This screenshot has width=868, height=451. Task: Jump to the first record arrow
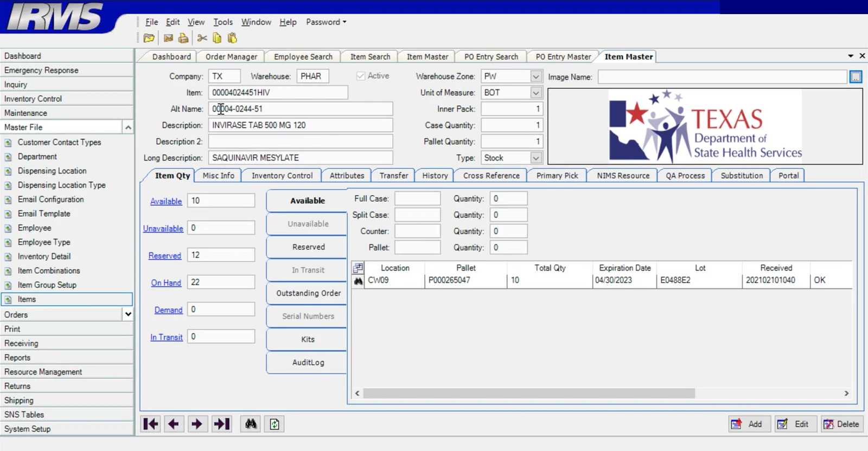(x=151, y=424)
